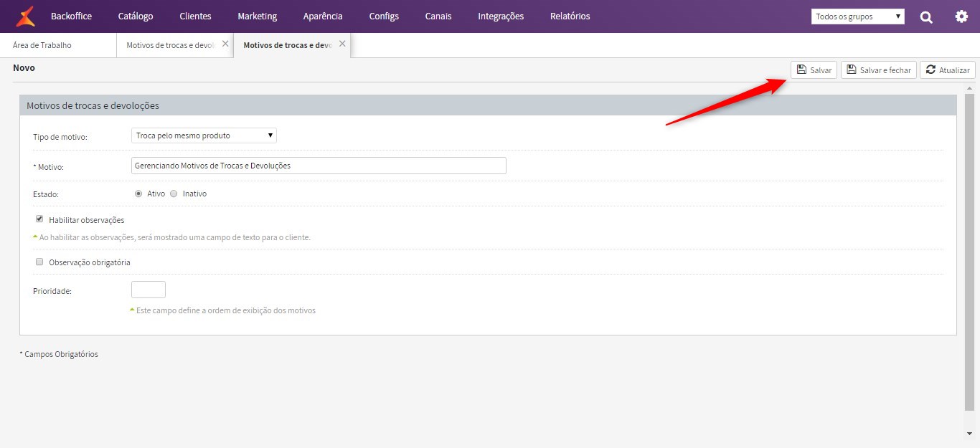This screenshot has width=980, height=448.
Task: Click the scrollbar down arrow
Action: pyautogui.click(x=970, y=434)
